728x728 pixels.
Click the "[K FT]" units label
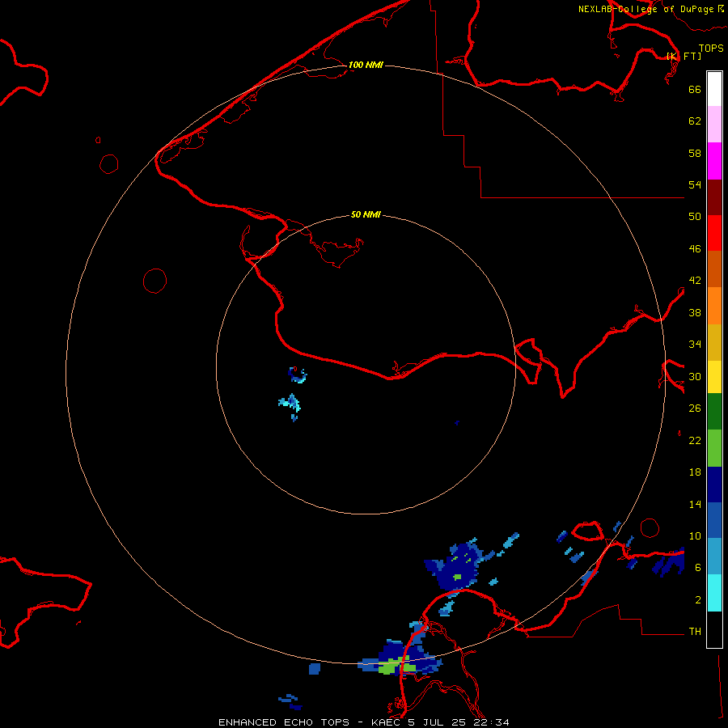[x=684, y=56]
